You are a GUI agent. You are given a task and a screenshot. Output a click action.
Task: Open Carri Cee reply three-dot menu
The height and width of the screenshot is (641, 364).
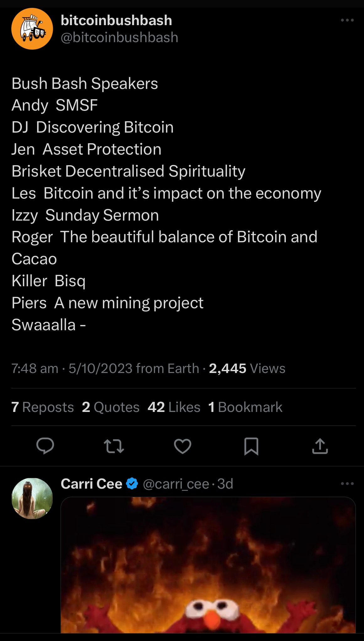coord(347,484)
